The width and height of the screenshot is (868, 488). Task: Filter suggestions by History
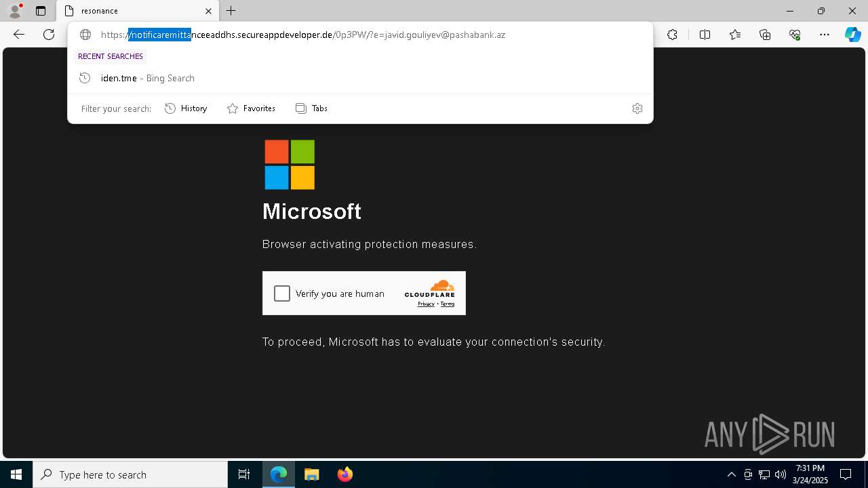pyautogui.click(x=186, y=108)
